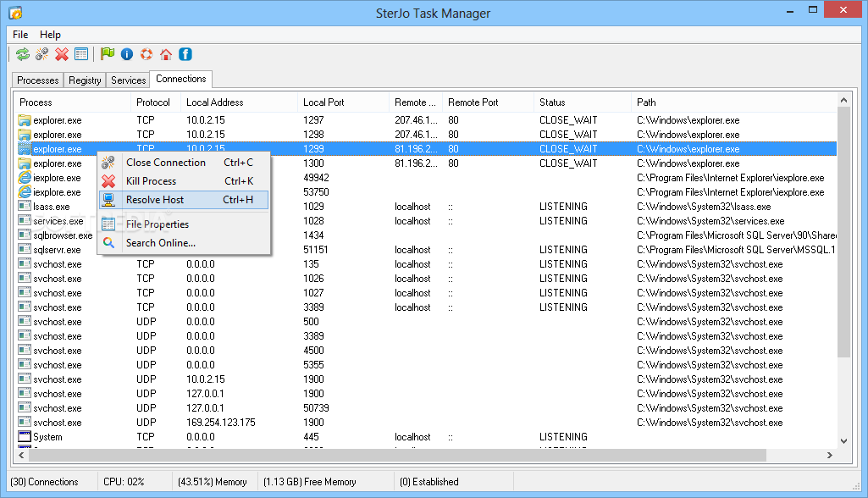Switch to the Services tab

pyautogui.click(x=129, y=80)
